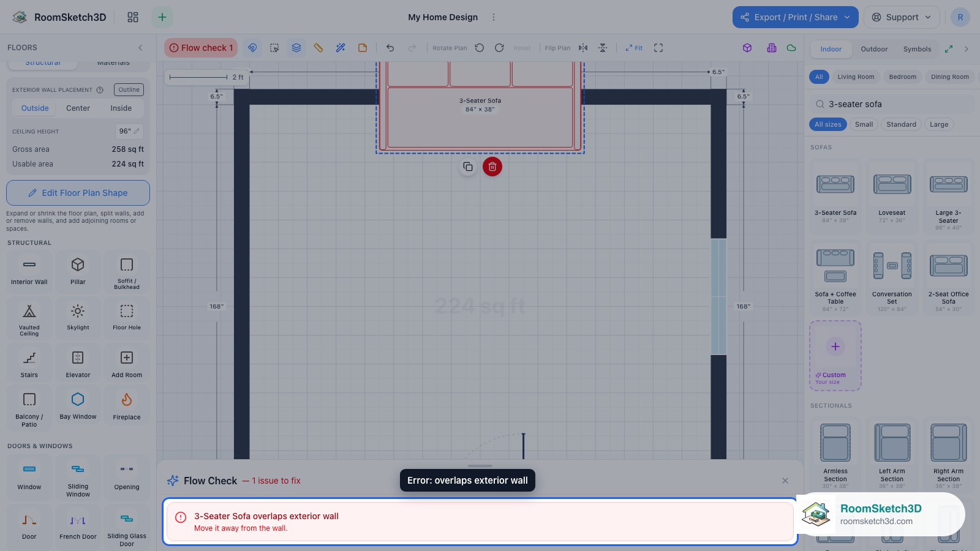Collapse the right catalog panel chevron

[967, 49]
